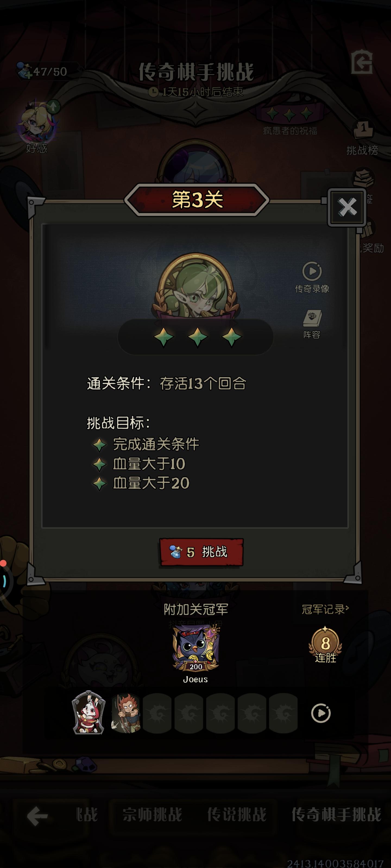The image size is (391, 868).
Task: Switch to 传说挑战 tab
Action: [x=237, y=815]
